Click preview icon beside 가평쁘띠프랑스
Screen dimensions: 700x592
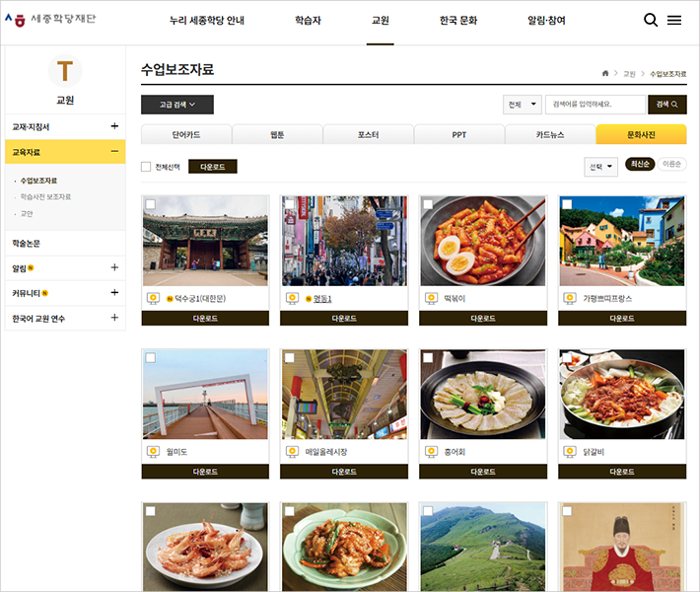tap(570, 298)
